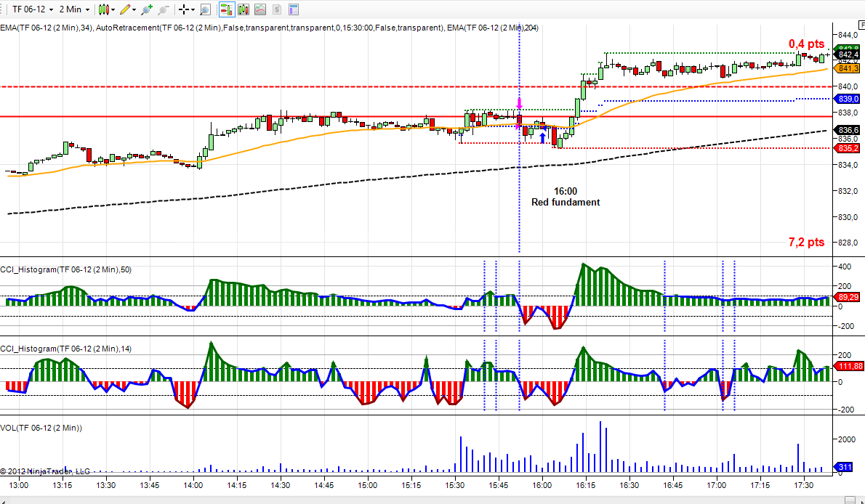Click the zoom in magnifier icon
Viewport: 865px width, 504px height.
click(147, 9)
